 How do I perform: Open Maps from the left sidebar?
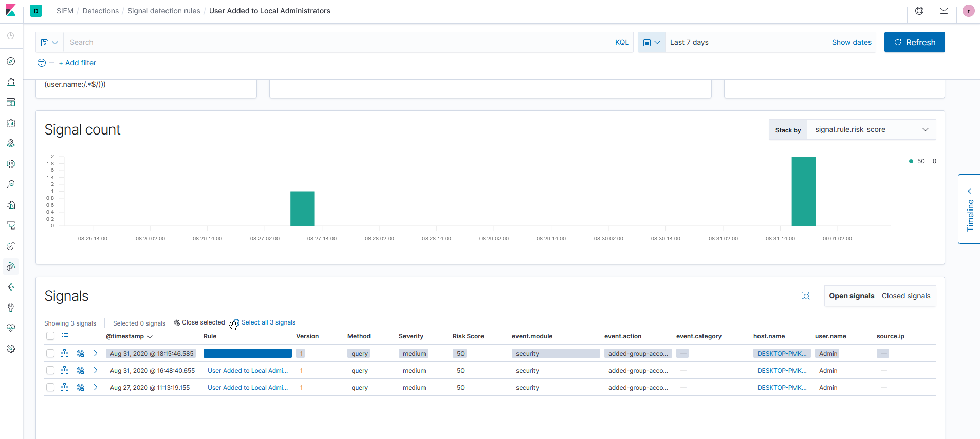11,143
